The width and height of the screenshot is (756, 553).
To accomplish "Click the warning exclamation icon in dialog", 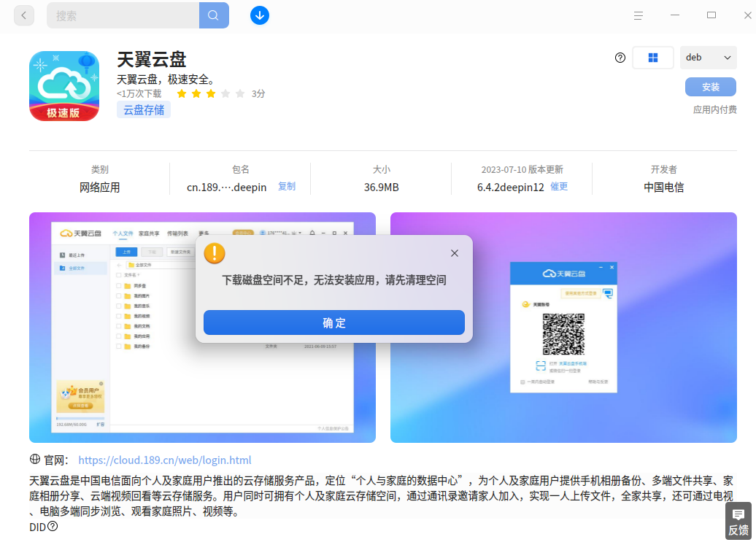I will [215, 253].
